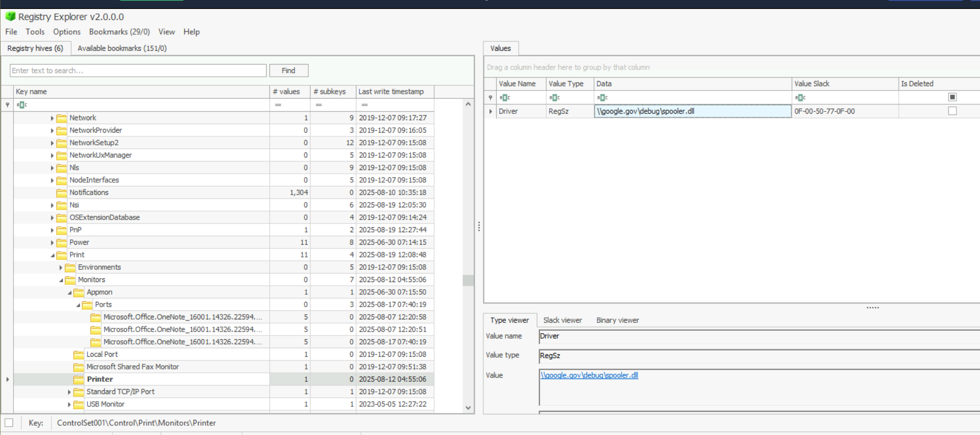This screenshot has height=435, width=980.
Task: Expand the Environments key
Action: pyautogui.click(x=61, y=267)
